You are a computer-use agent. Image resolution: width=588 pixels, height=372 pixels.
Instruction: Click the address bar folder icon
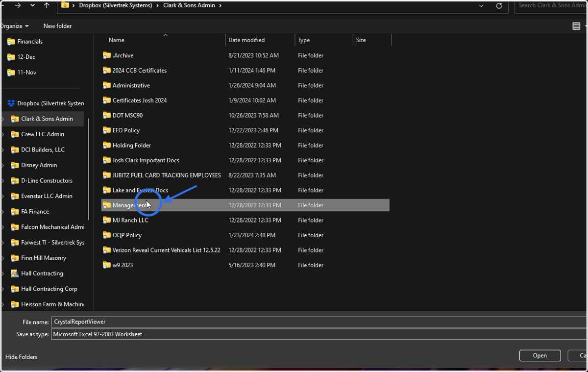(x=65, y=5)
